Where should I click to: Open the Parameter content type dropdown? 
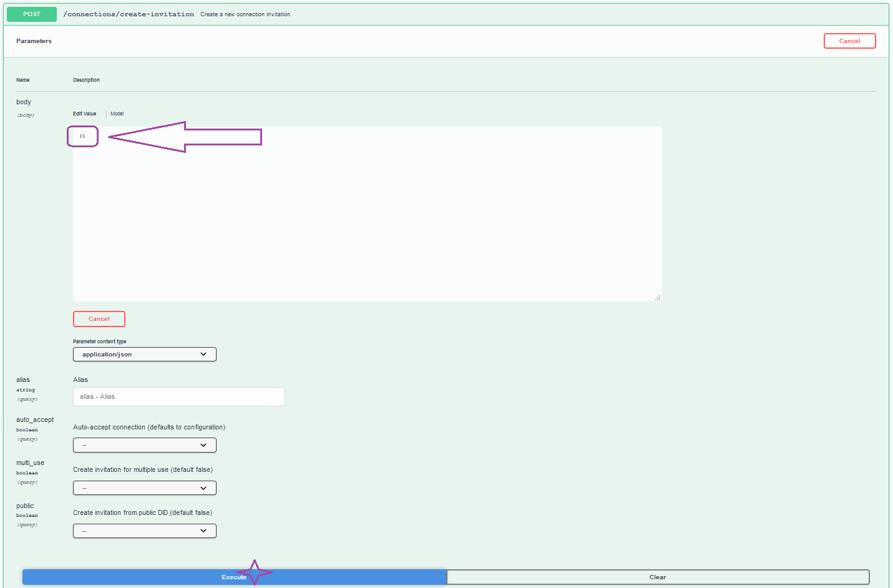click(x=144, y=354)
